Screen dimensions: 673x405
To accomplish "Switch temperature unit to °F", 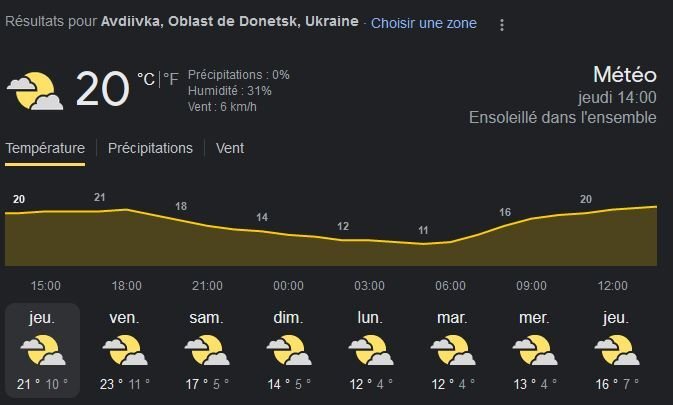I will tap(171, 80).
